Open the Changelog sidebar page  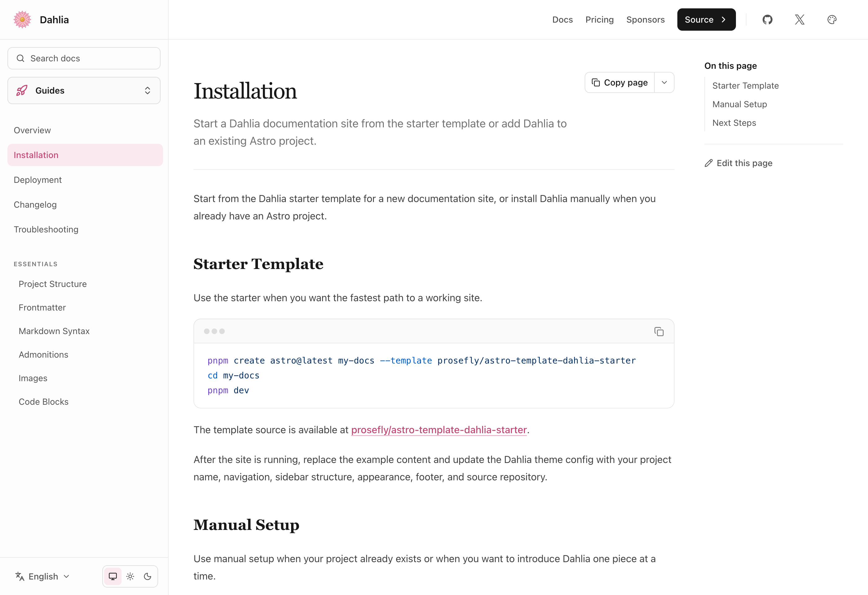(85, 205)
